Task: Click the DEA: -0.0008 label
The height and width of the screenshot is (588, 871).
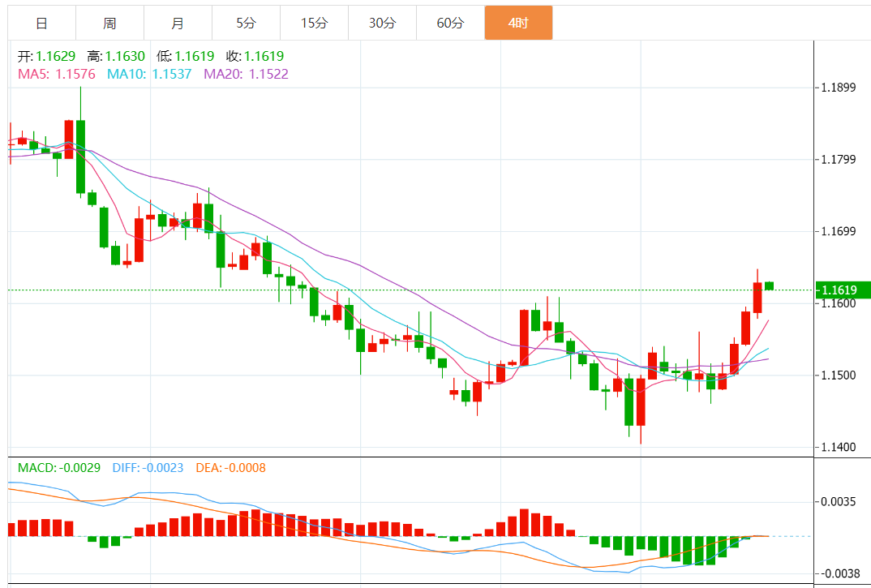Action: pyautogui.click(x=230, y=468)
